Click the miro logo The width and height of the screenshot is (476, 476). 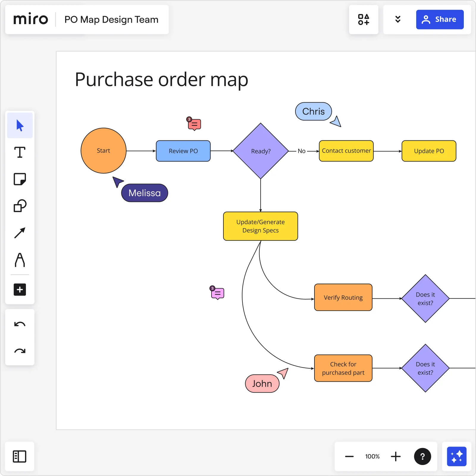(31, 19)
